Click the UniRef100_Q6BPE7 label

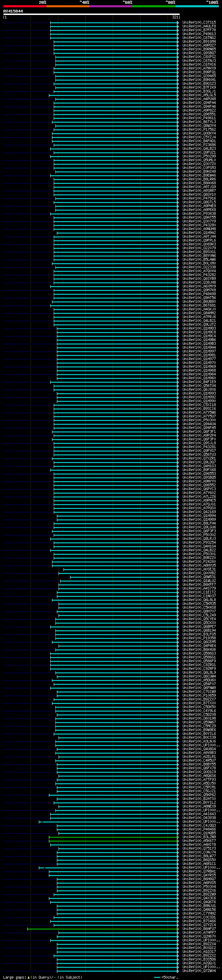[199, 626]
